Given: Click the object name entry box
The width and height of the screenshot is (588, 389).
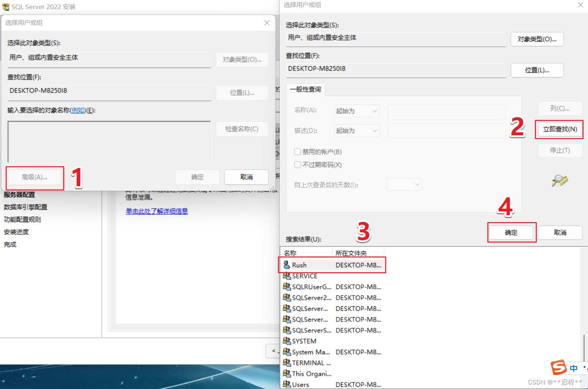Looking at the screenshot, I should 109,142.
